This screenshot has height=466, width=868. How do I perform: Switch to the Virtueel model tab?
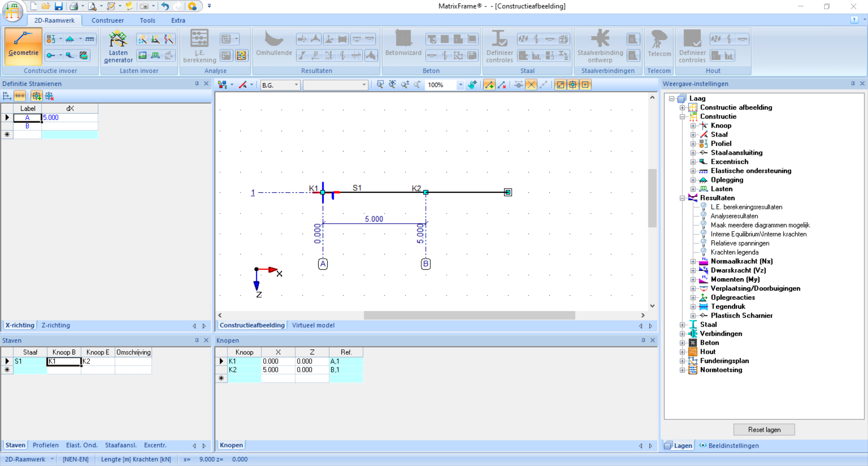pos(313,325)
